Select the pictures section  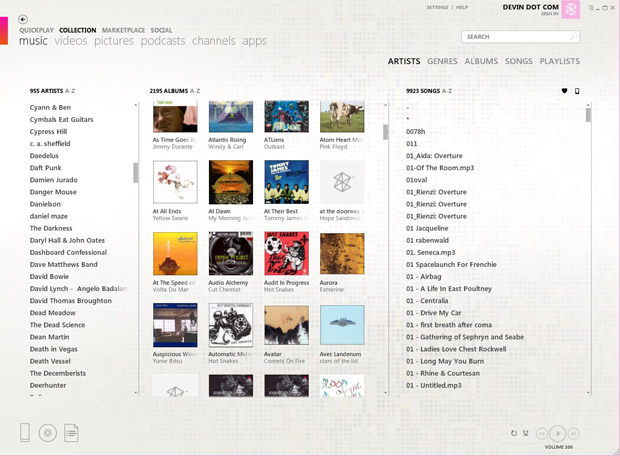click(x=114, y=41)
